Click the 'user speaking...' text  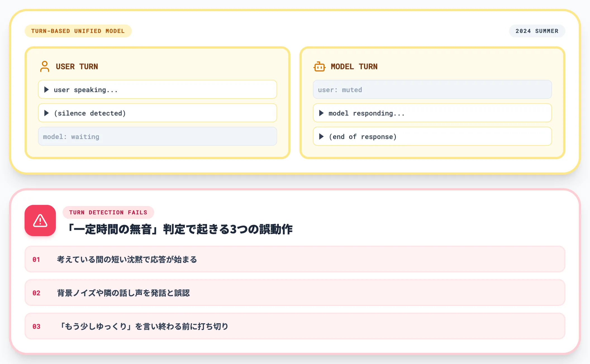tap(86, 90)
